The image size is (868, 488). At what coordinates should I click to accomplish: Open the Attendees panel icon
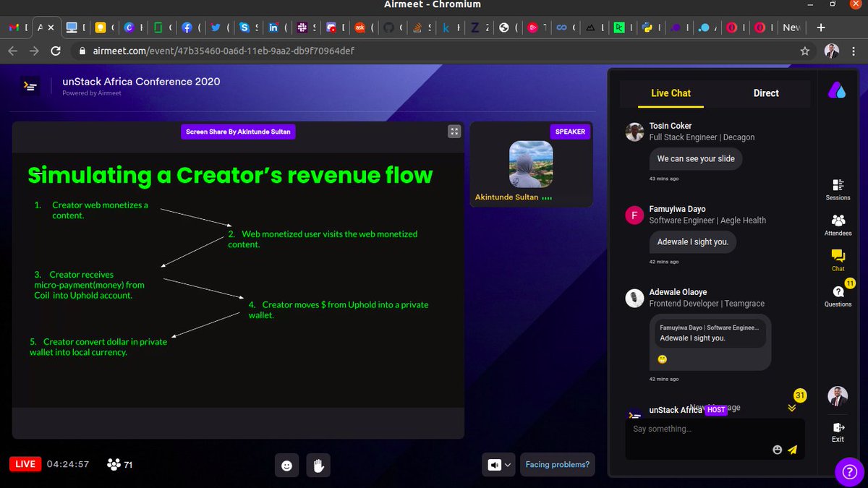[x=838, y=221]
